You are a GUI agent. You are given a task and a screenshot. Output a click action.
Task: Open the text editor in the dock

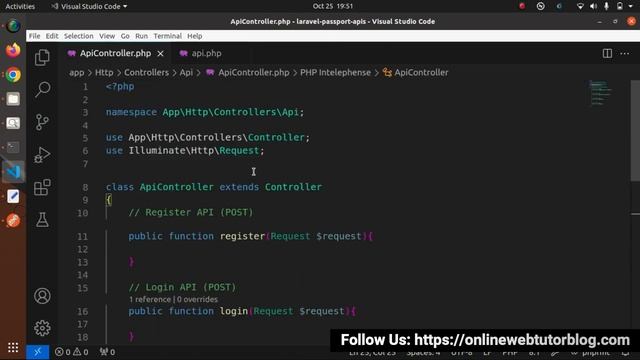click(13, 196)
